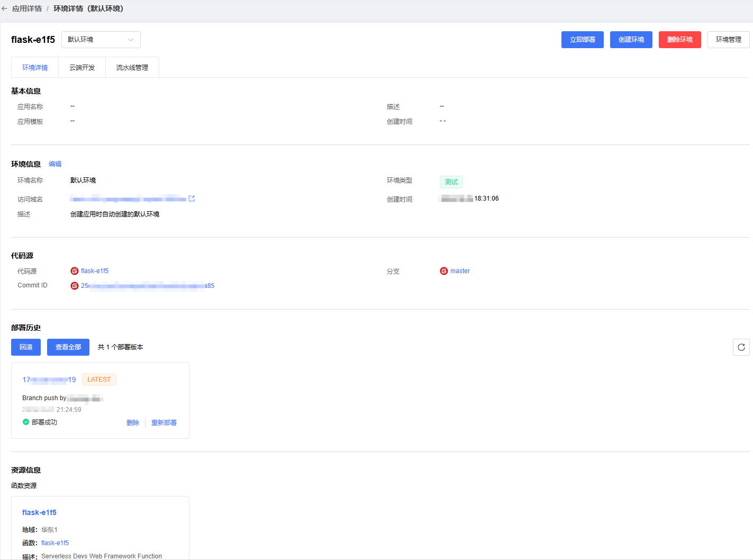This screenshot has width=753, height=560.
Task: Click the 创建环境 button
Action: coord(631,40)
